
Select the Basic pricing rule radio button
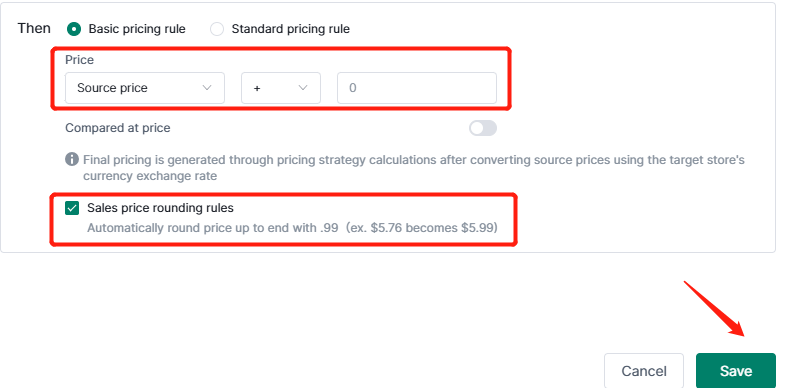pos(74,29)
